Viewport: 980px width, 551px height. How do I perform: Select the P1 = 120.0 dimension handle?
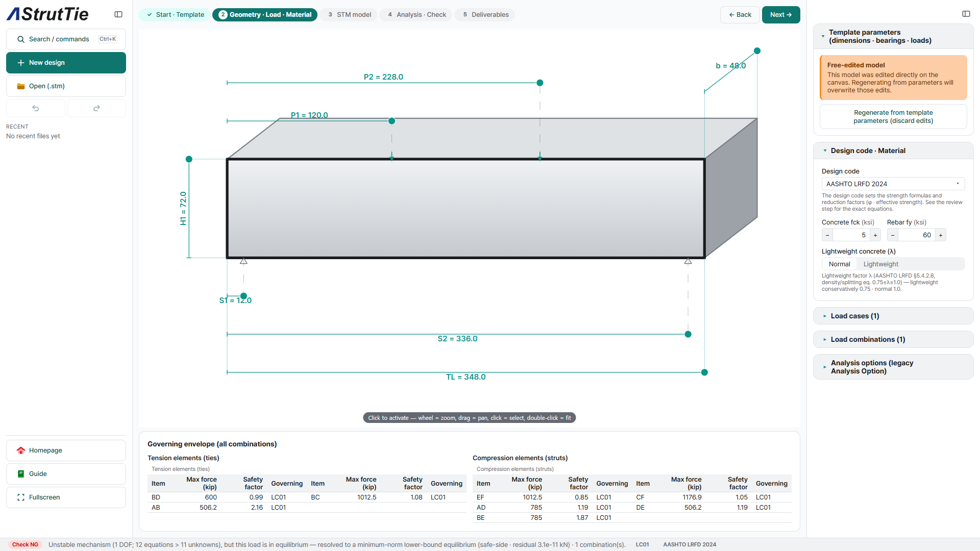392,121
